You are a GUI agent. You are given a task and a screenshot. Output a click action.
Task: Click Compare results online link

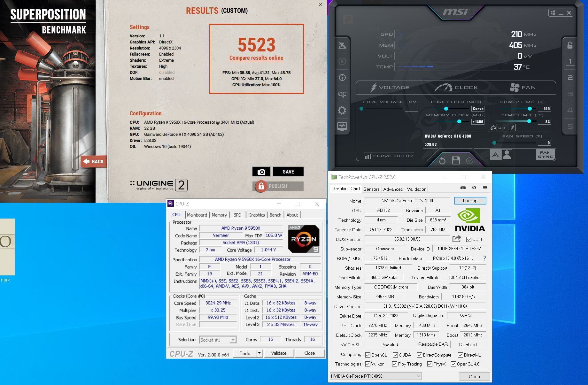tap(256, 58)
